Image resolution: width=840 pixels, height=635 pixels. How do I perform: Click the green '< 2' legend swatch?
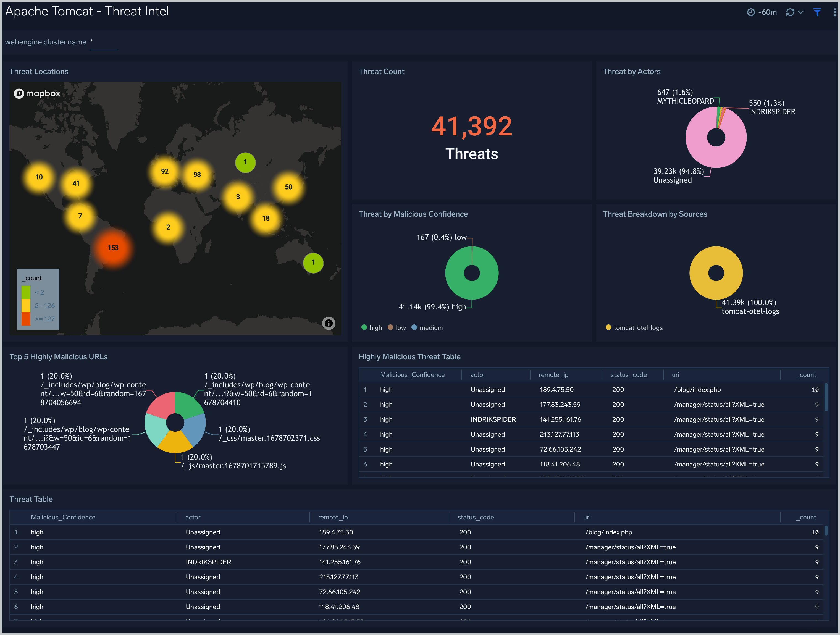point(26,292)
